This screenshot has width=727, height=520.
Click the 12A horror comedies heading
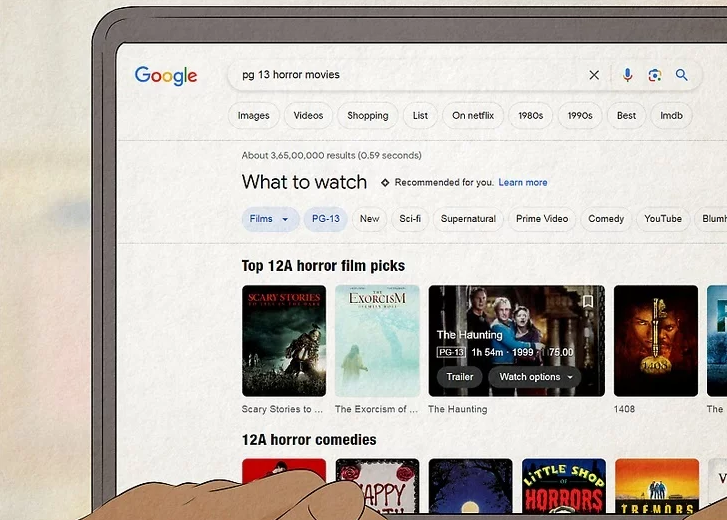pos(309,439)
